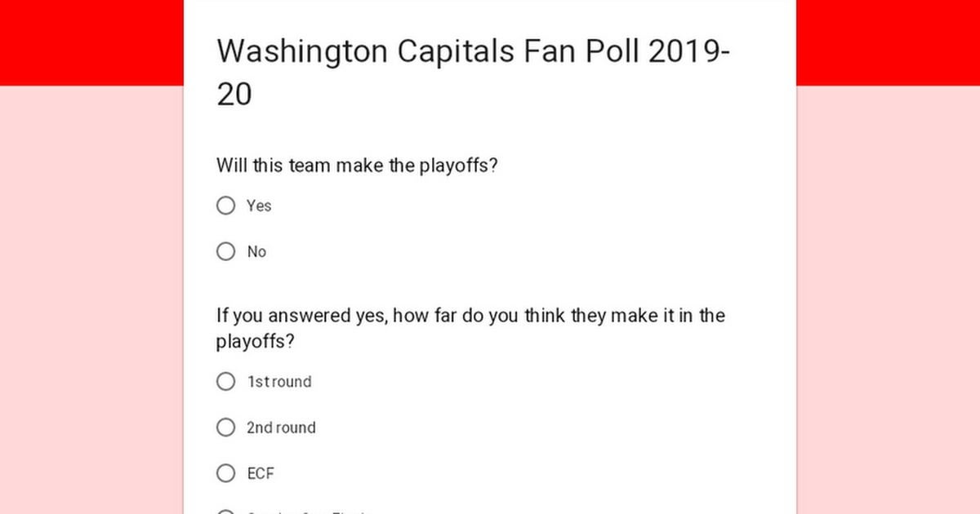The width and height of the screenshot is (980, 514).
Task: Click the '20' on the title's second line
Action: (234, 95)
